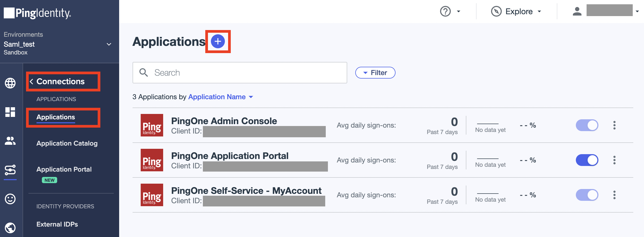Image resolution: width=644 pixels, height=237 pixels.
Task: Expand the Saml_test environment dropdown
Action: tap(109, 44)
